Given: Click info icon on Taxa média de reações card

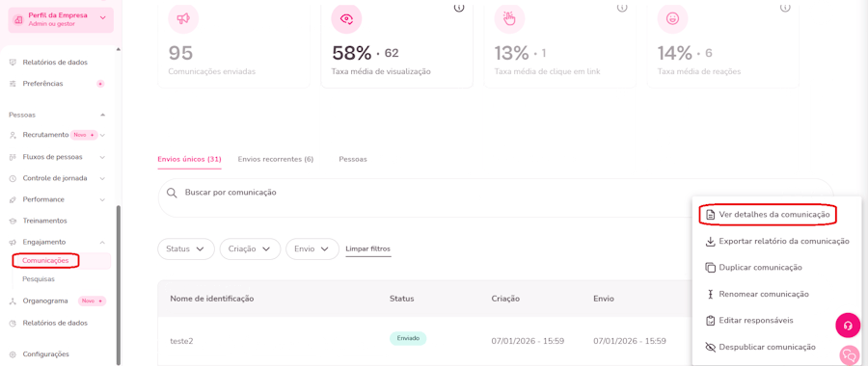Looking at the screenshot, I should [x=785, y=7].
